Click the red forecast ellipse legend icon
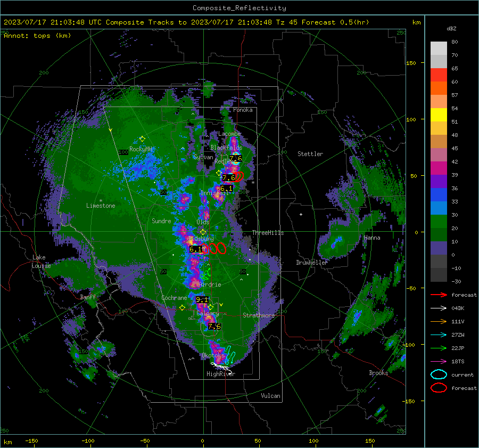This screenshot has width=479, height=448. coord(439,388)
